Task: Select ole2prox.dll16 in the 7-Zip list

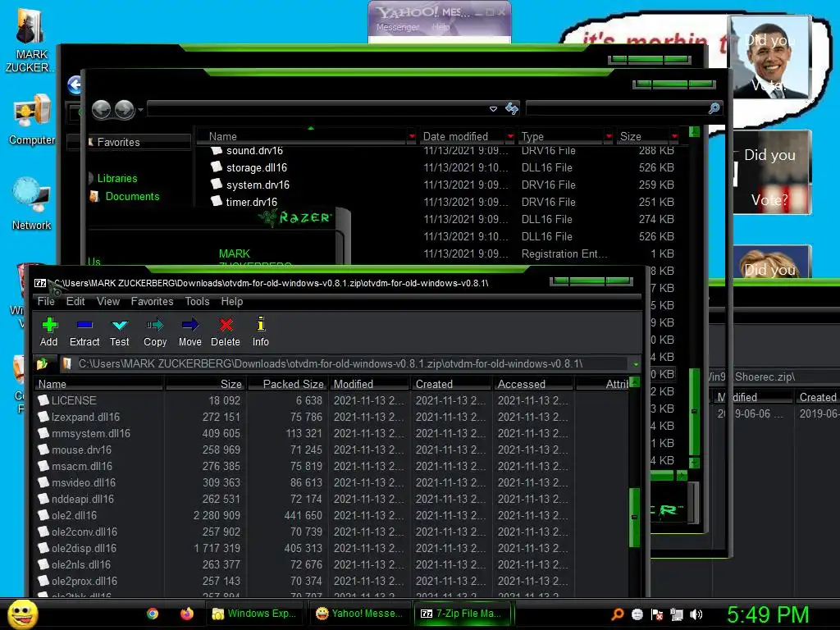Action: (x=78, y=582)
